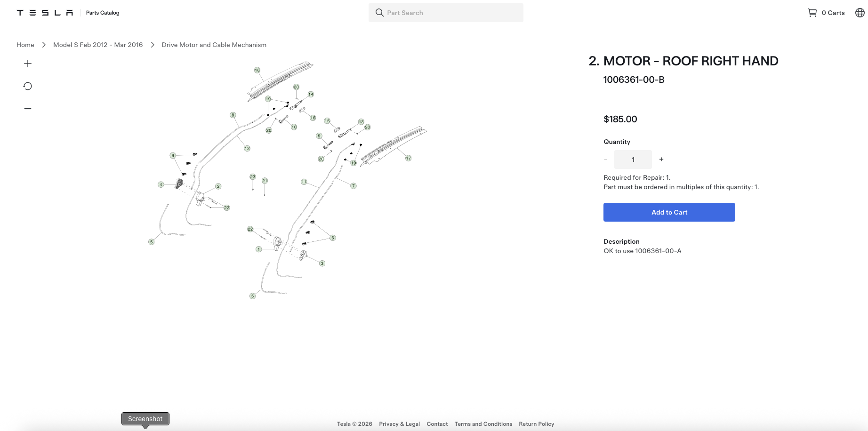Click the Tesla logo
The image size is (868, 431).
point(45,13)
